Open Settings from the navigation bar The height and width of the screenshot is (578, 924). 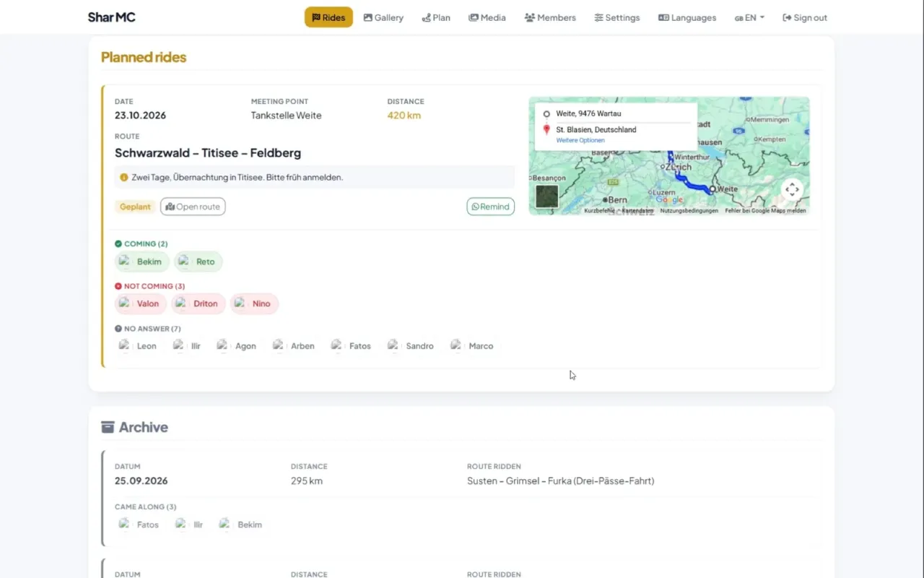(617, 17)
